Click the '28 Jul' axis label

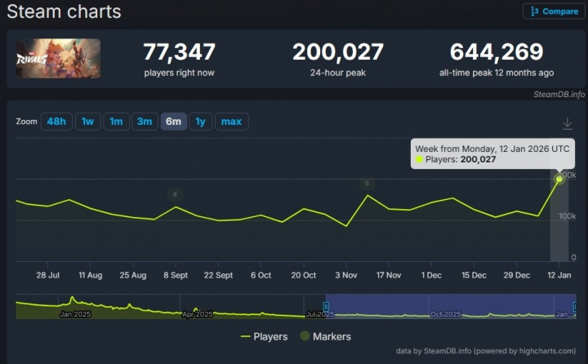[47, 275]
